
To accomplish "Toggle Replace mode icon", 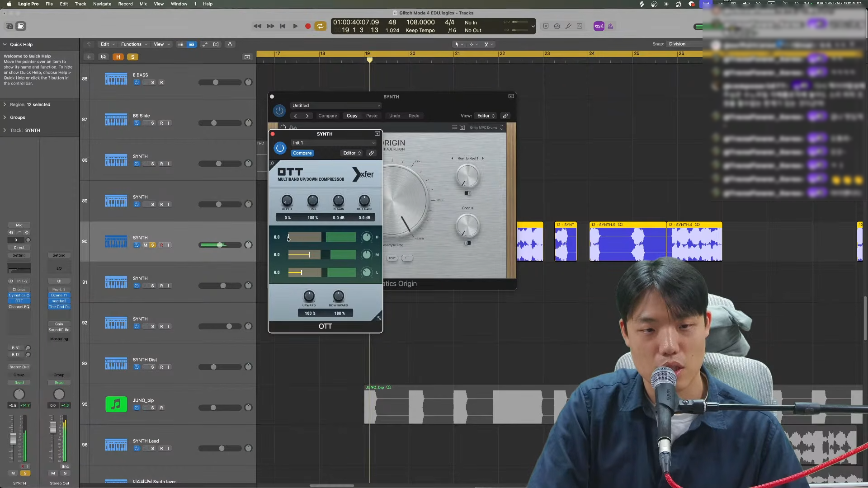I will pyautogui.click(x=546, y=26).
